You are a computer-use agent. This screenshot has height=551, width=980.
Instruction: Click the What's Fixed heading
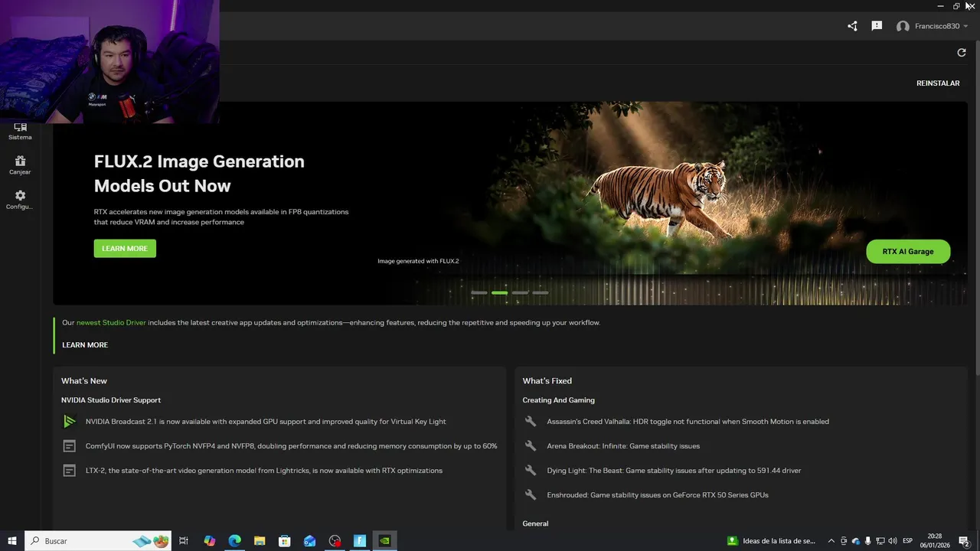[547, 381]
